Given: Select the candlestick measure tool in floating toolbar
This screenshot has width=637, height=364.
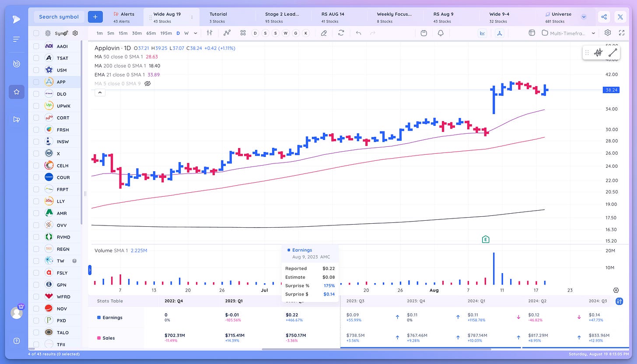Looking at the screenshot, I should click(598, 52).
